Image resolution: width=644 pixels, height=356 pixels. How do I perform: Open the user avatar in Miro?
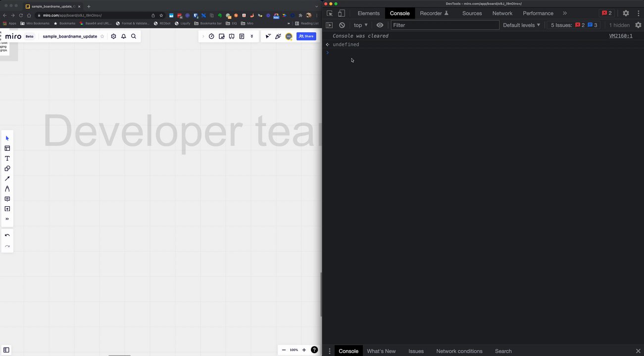tap(289, 36)
